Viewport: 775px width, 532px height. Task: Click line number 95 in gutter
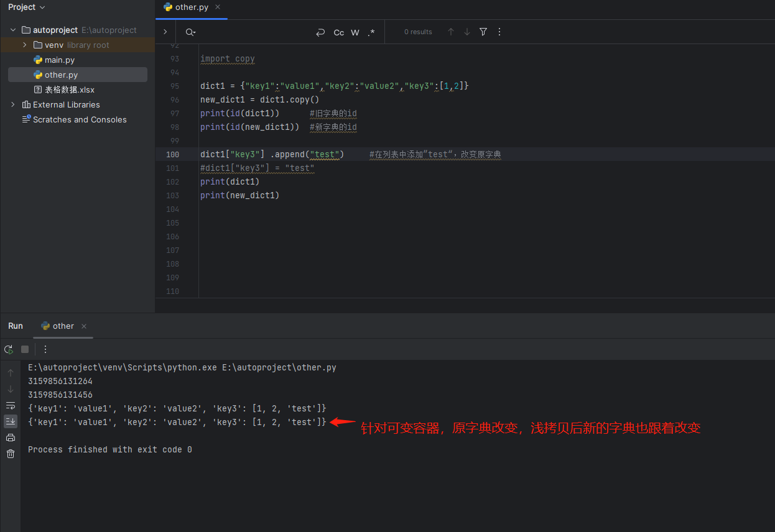(x=174, y=86)
